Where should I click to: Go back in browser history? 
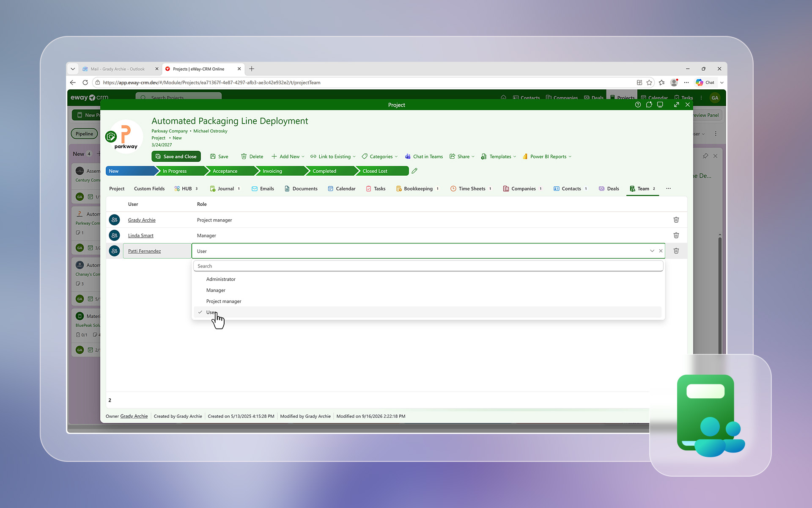[x=73, y=83]
